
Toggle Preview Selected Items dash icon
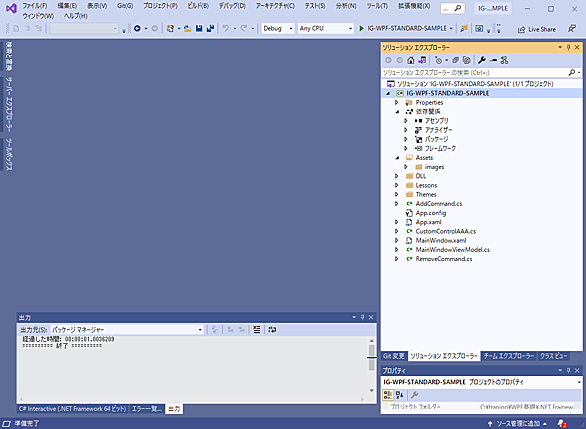tap(493, 60)
